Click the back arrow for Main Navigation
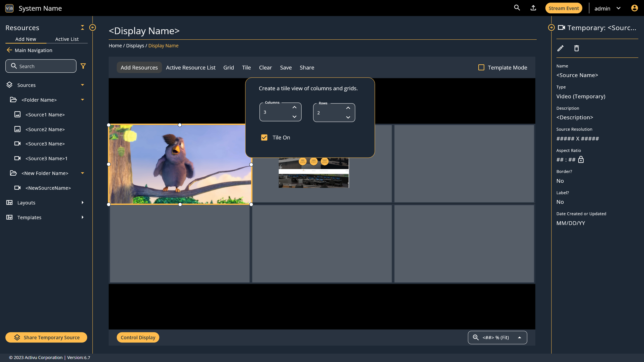Viewport: 644px width, 362px height. 9,50
